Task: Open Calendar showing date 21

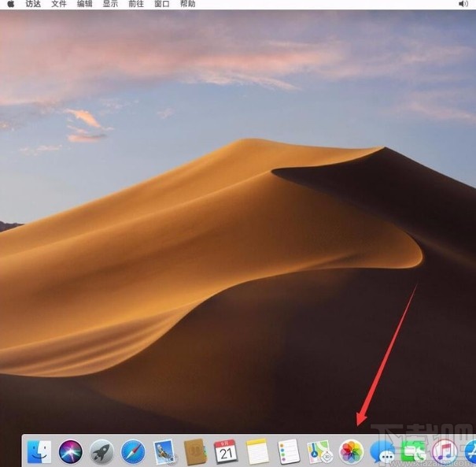Action: pos(227,451)
